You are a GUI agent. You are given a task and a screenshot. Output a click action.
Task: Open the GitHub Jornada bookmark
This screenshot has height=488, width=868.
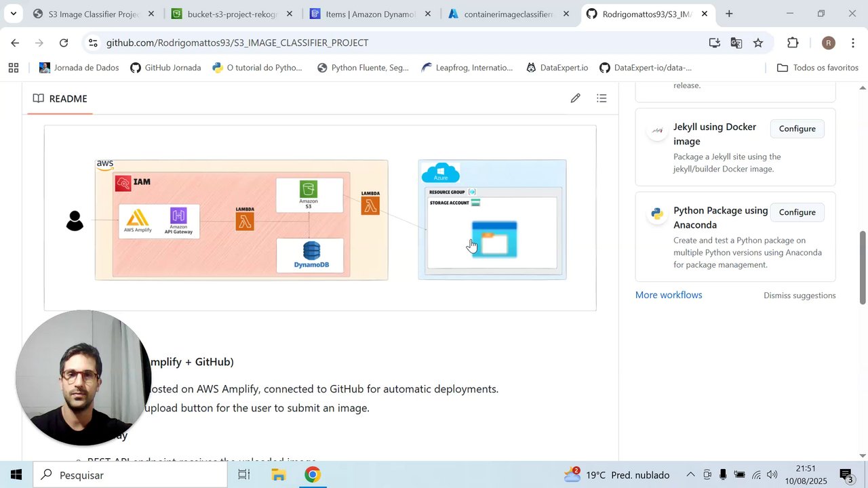click(165, 68)
